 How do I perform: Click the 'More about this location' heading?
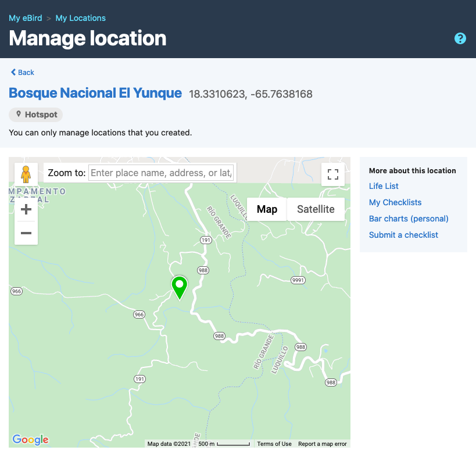(413, 171)
